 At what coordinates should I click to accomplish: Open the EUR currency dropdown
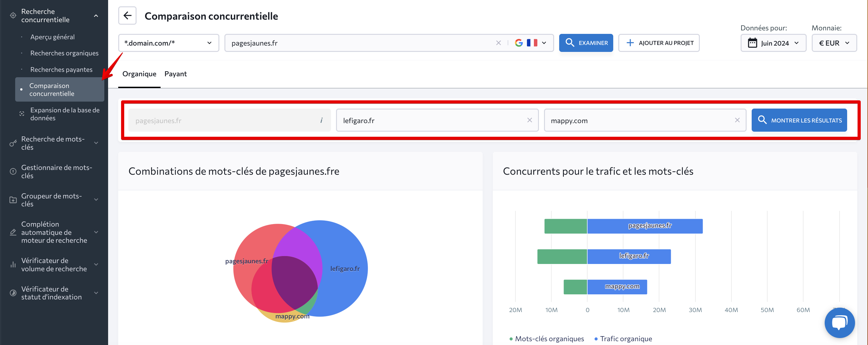tap(834, 43)
